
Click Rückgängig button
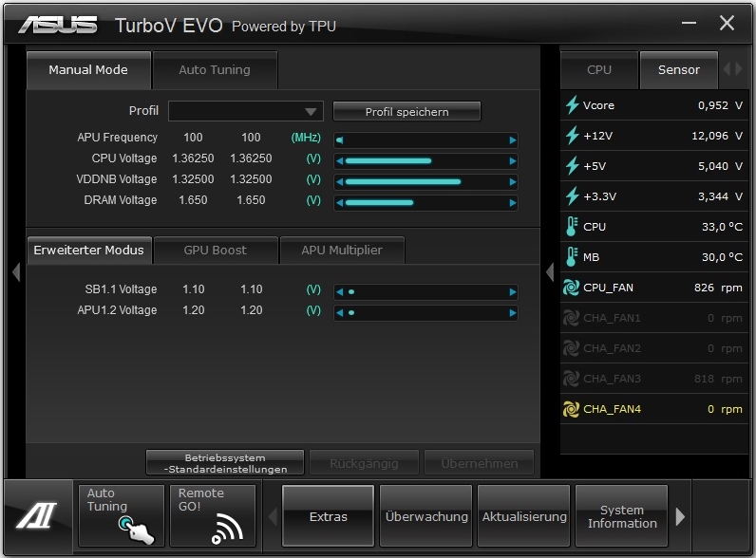pos(364,462)
